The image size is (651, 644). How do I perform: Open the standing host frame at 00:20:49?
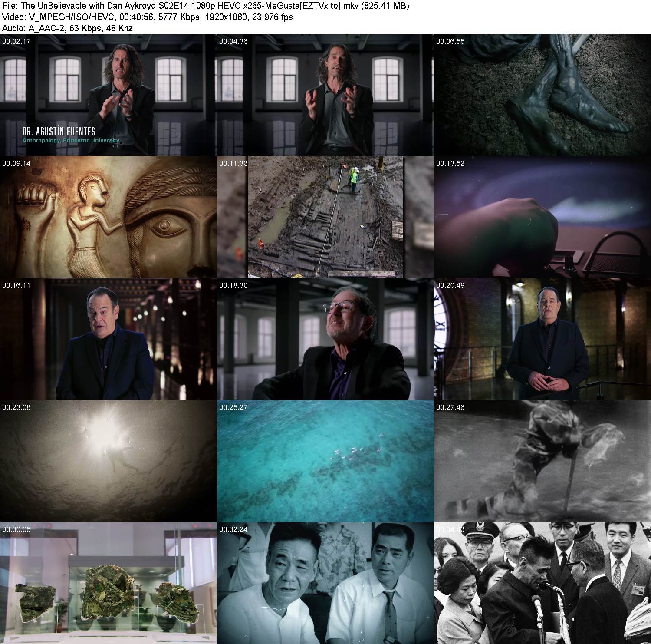[542, 339]
